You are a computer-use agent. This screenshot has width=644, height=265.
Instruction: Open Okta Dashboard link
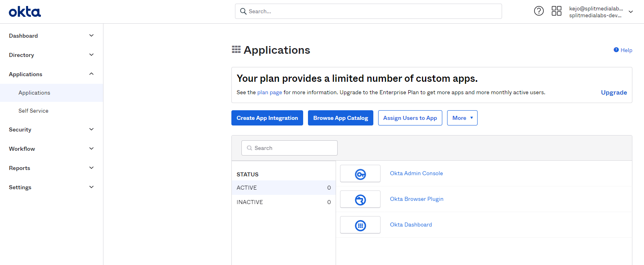coord(411,225)
